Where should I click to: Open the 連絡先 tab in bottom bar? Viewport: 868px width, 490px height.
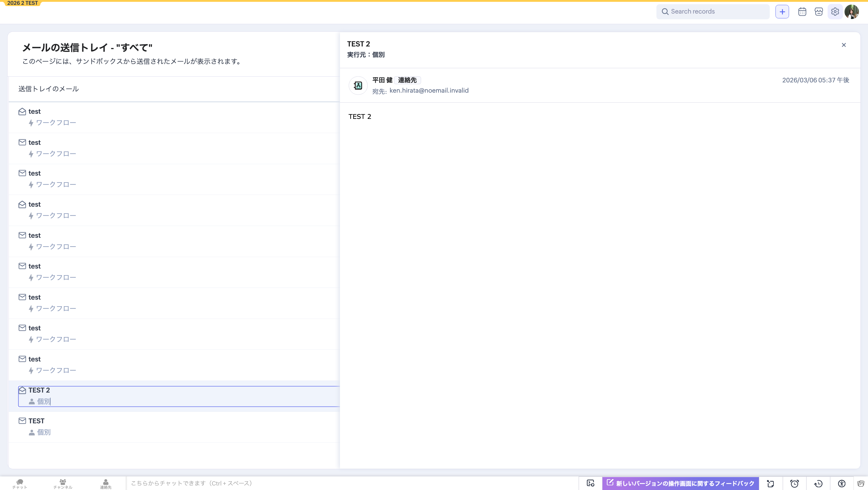tap(105, 483)
